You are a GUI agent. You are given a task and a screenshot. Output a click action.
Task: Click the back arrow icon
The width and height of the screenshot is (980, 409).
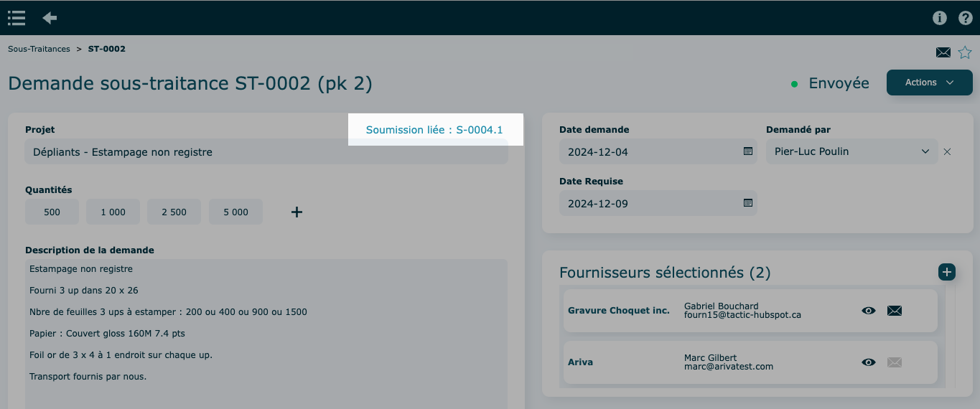[x=50, y=18]
